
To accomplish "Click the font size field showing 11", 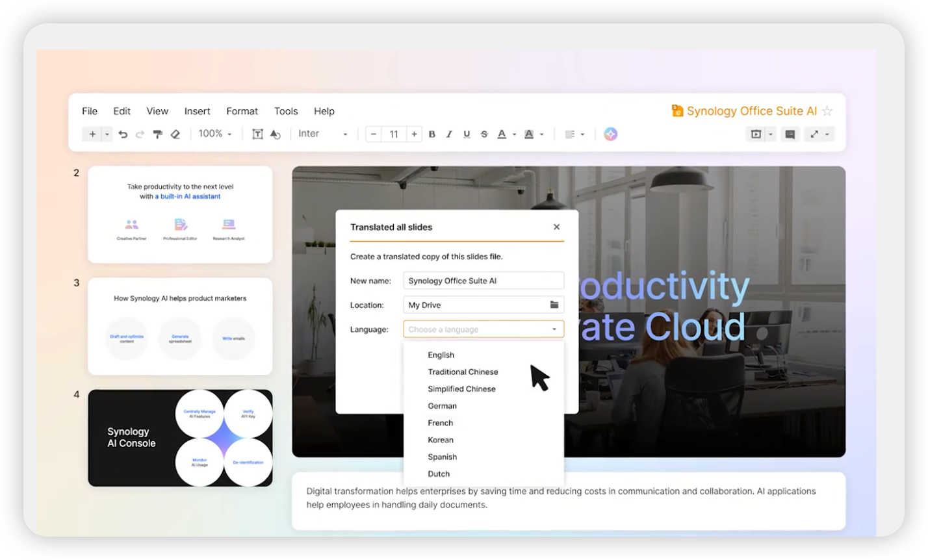I will (394, 134).
